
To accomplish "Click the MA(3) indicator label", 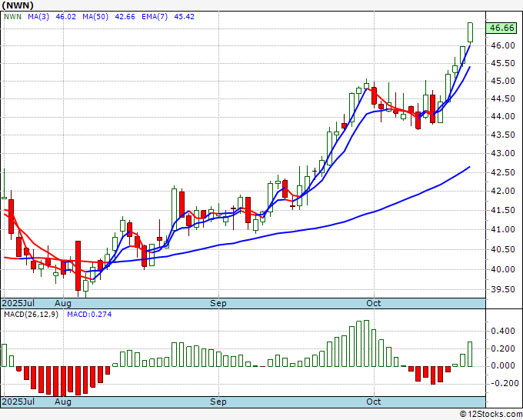I will 38,17.
